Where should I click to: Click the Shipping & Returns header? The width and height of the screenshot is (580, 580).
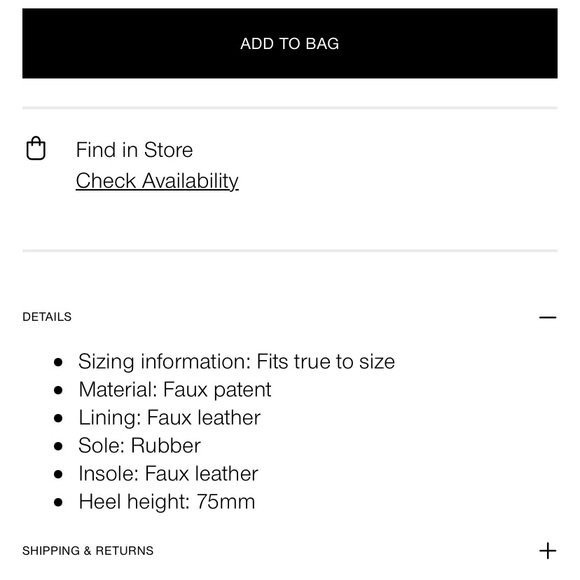pyautogui.click(x=88, y=551)
